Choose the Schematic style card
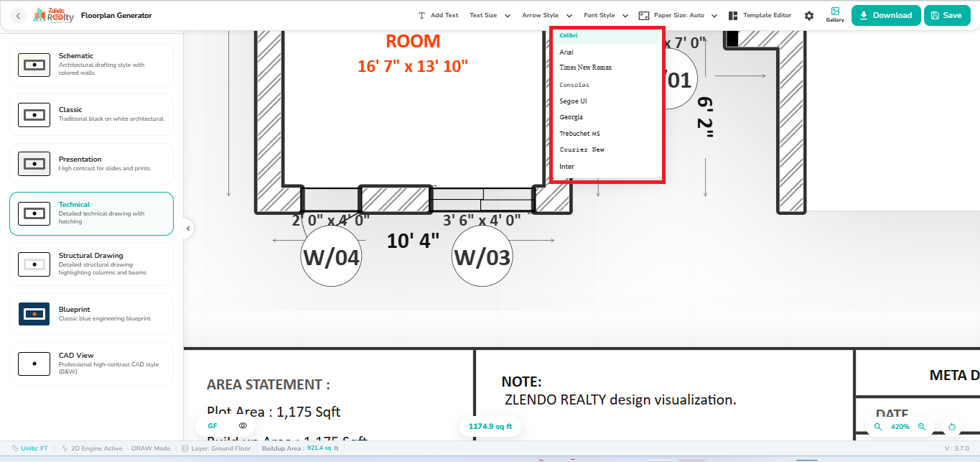This screenshot has width=980, height=462. 91,65
